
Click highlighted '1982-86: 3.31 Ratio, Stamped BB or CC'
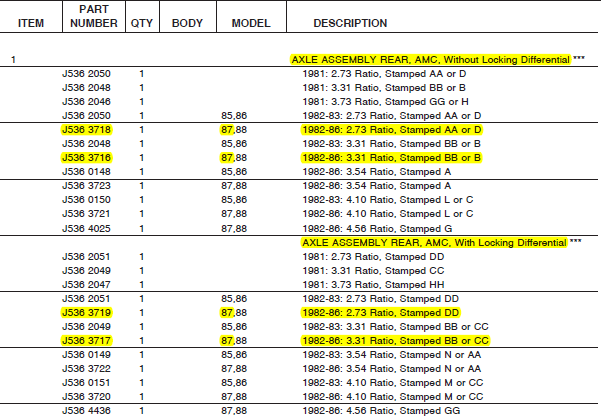click(x=396, y=340)
